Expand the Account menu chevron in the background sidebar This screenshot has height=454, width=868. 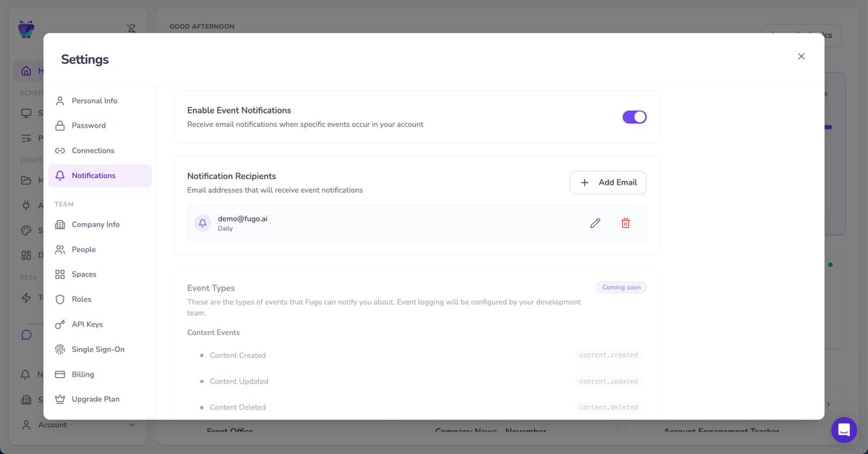click(x=132, y=424)
